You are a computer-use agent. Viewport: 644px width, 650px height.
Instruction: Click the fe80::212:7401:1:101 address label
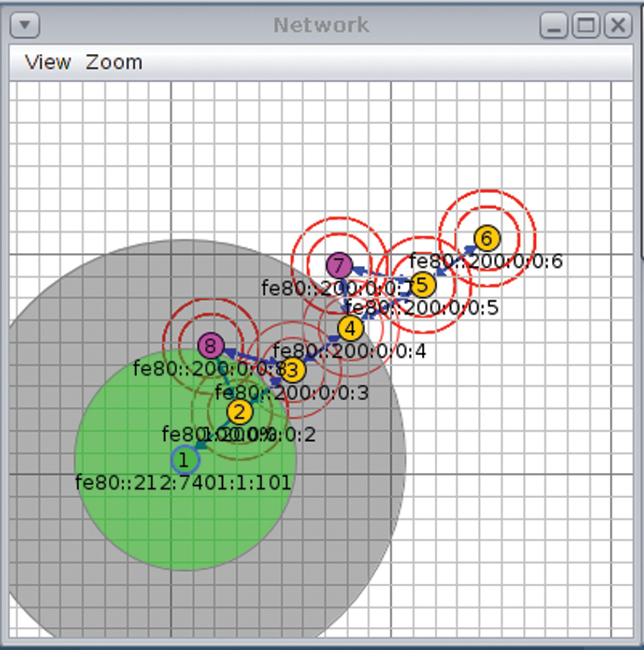coord(184,482)
